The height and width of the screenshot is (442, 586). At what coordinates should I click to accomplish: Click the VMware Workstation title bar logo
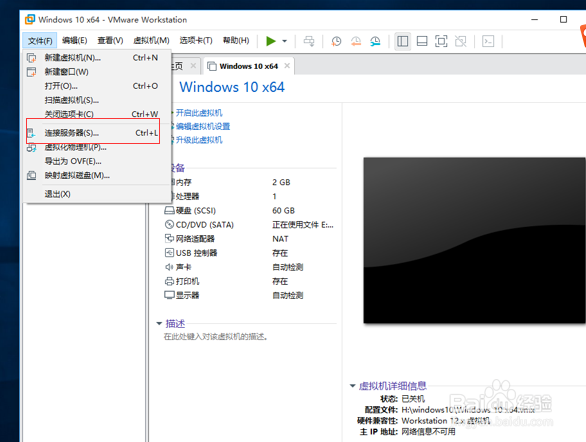tap(30, 19)
